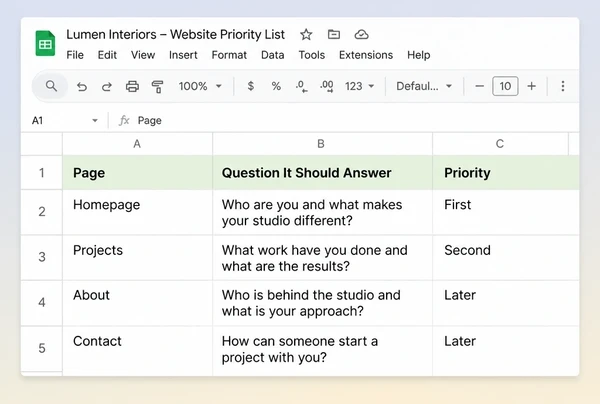Image resolution: width=600 pixels, height=404 pixels.
Task: Redo the last action
Action: (107, 86)
